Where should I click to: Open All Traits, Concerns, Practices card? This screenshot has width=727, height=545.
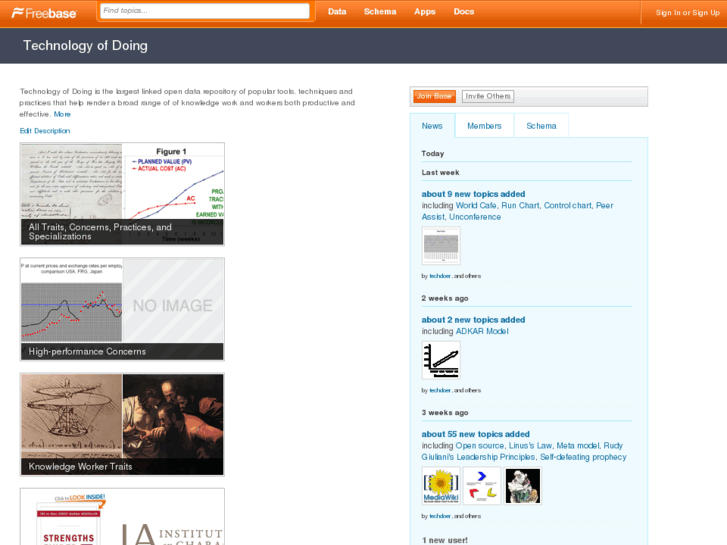(122, 194)
